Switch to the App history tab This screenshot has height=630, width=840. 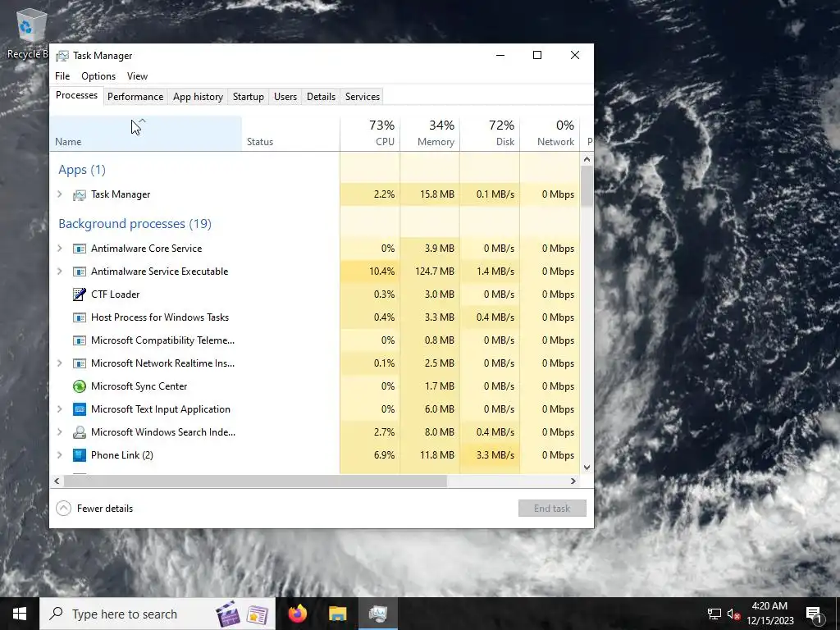[198, 97]
